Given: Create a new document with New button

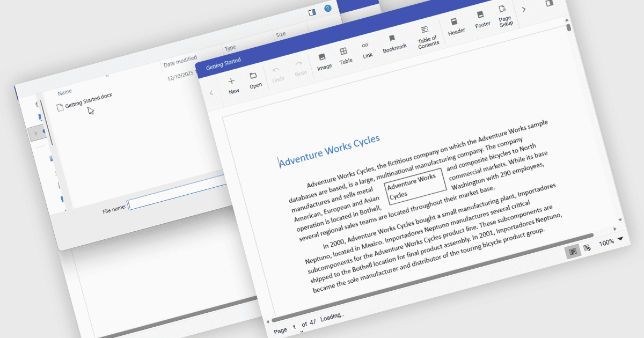Looking at the screenshot, I should coord(232,86).
